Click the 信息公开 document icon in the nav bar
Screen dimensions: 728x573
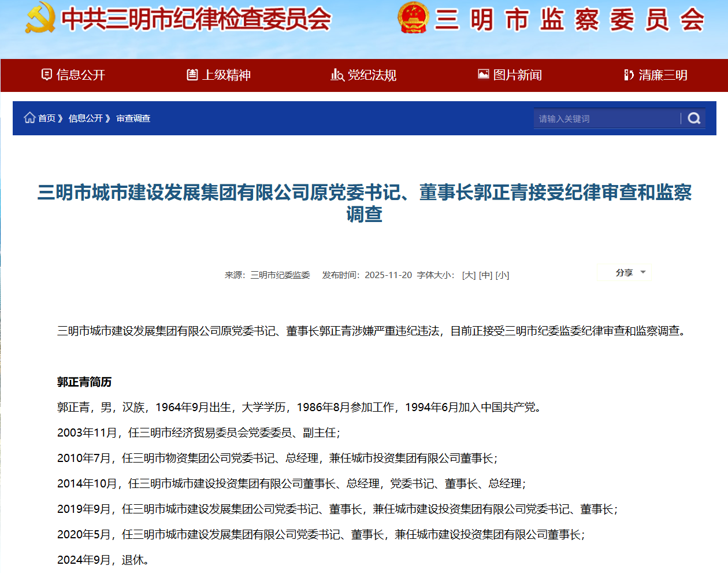point(47,75)
